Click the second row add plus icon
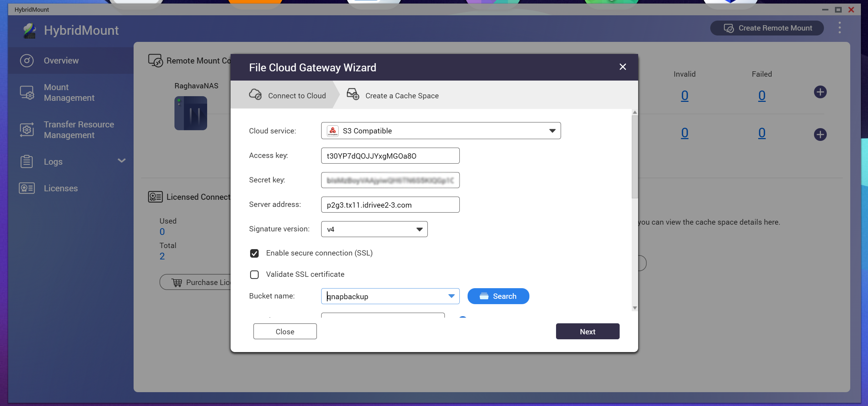 click(820, 135)
